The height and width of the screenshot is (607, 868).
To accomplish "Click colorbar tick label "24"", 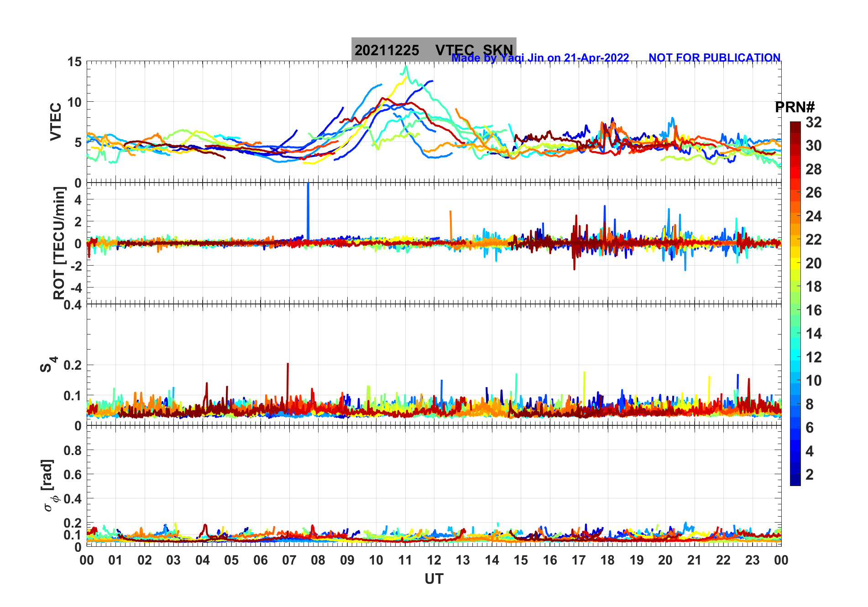I will click(813, 216).
